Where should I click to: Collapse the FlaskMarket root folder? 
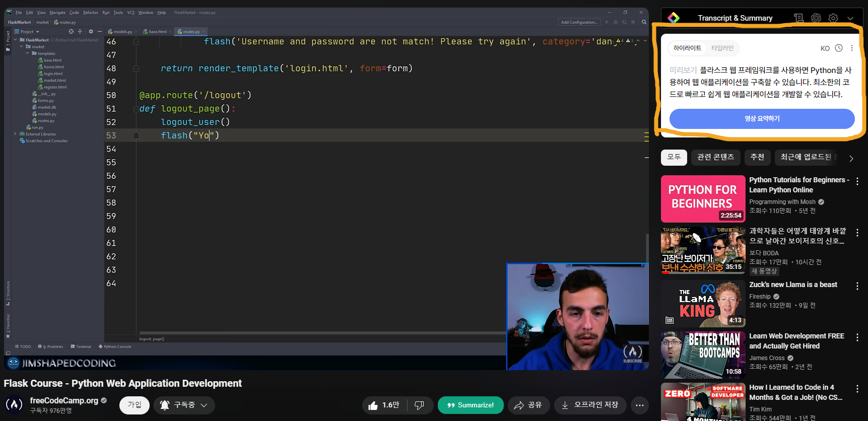tap(15, 40)
